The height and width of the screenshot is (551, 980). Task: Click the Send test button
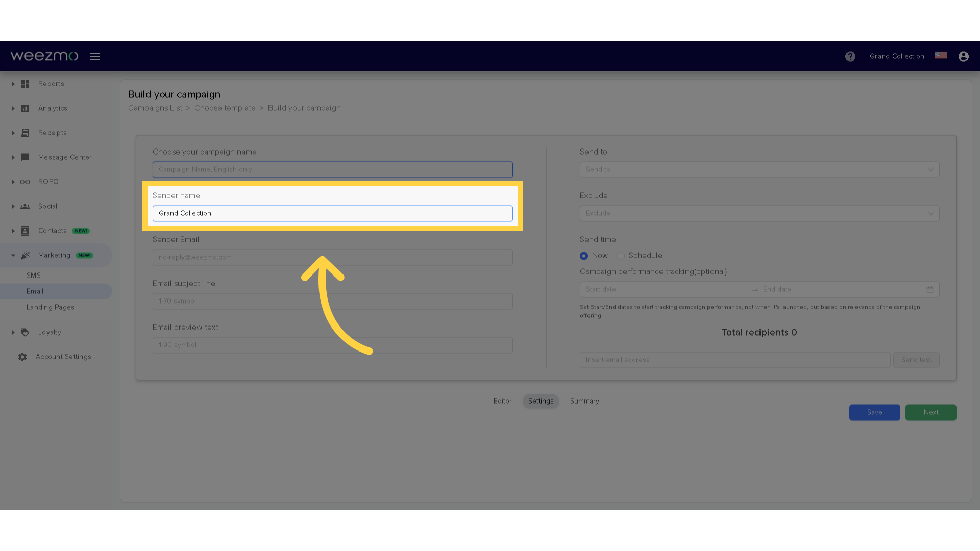coord(916,360)
